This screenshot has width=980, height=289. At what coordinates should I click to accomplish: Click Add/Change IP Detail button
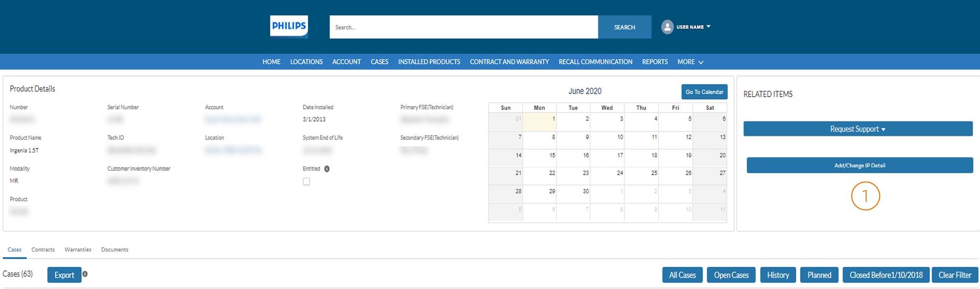click(x=859, y=165)
